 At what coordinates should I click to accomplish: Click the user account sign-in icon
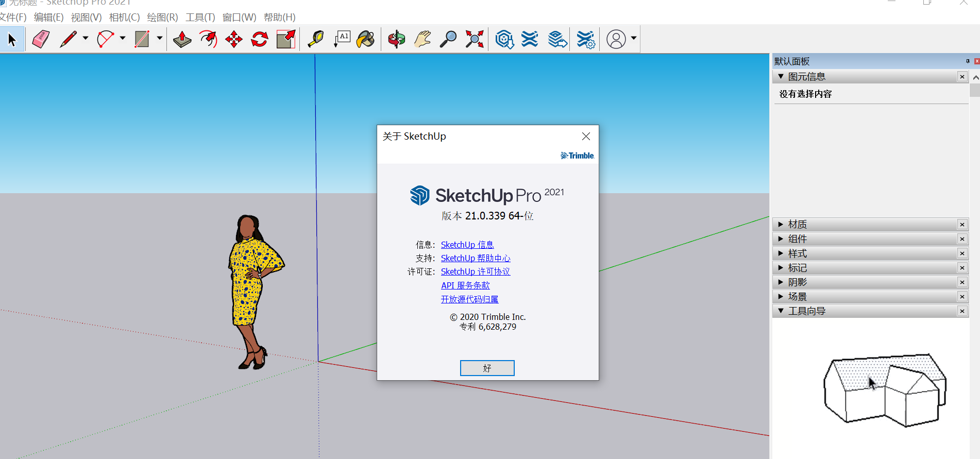[x=616, y=39]
